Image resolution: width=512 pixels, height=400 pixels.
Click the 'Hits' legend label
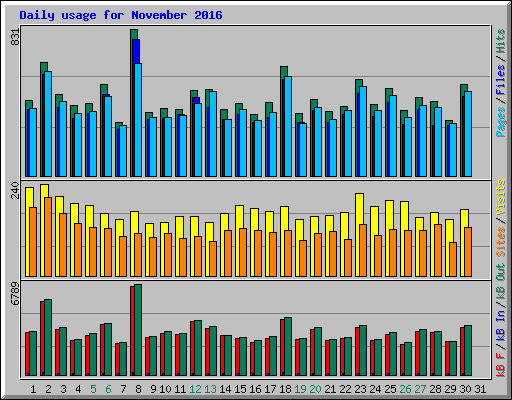pos(501,41)
